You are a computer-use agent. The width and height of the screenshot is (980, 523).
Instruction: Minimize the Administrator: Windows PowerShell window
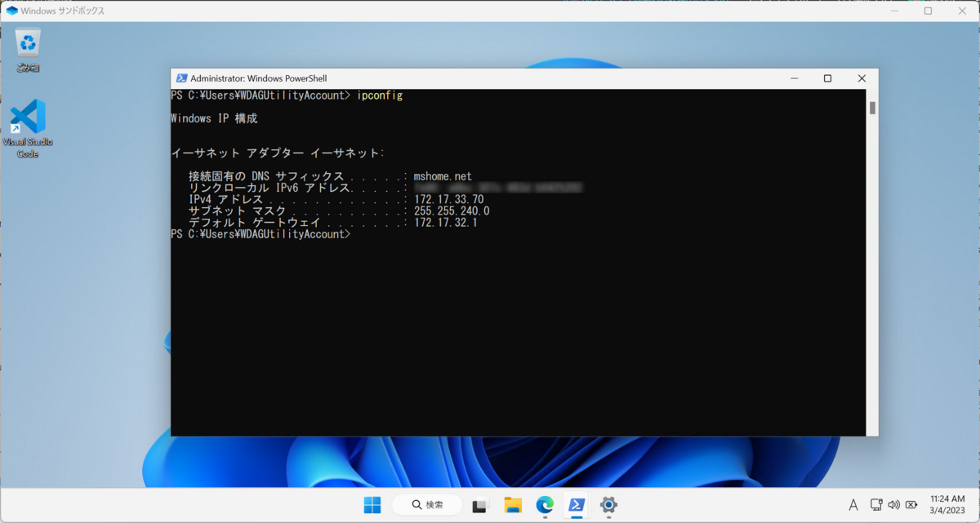[x=794, y=78]
